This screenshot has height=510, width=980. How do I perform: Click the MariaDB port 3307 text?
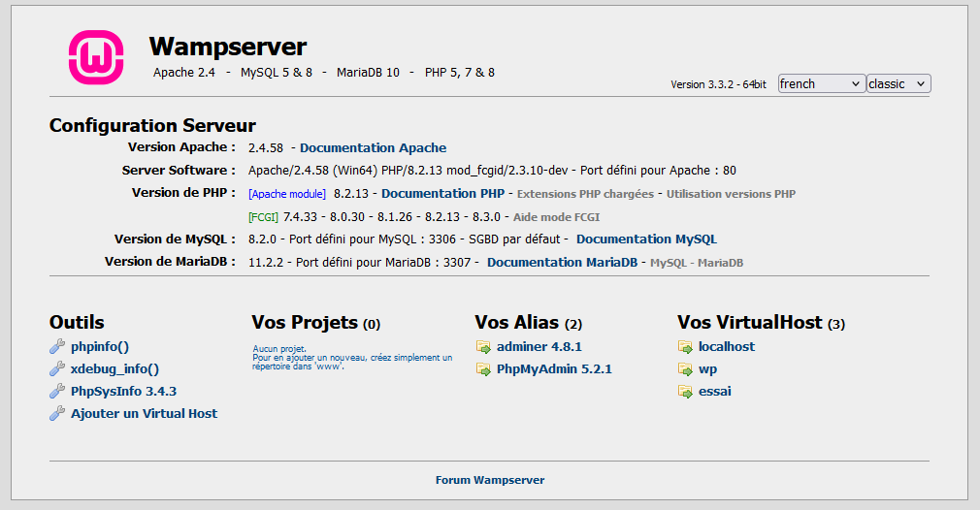383,262
